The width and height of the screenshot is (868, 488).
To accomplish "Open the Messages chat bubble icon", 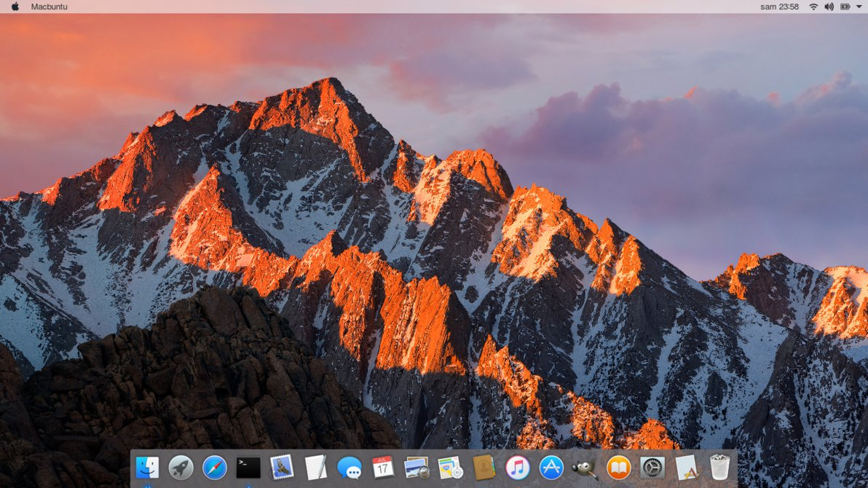I will (350, 468).
